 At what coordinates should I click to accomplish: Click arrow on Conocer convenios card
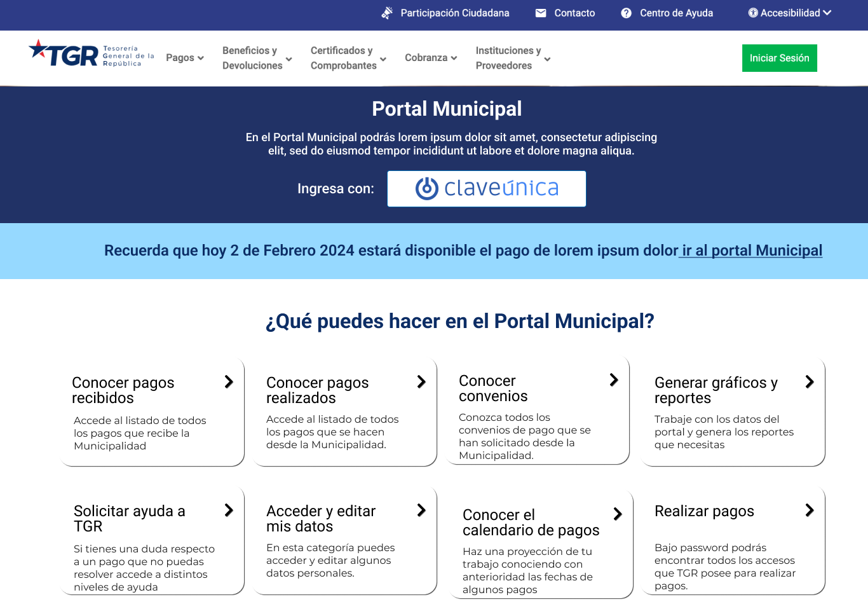click(x=613, y=380)
